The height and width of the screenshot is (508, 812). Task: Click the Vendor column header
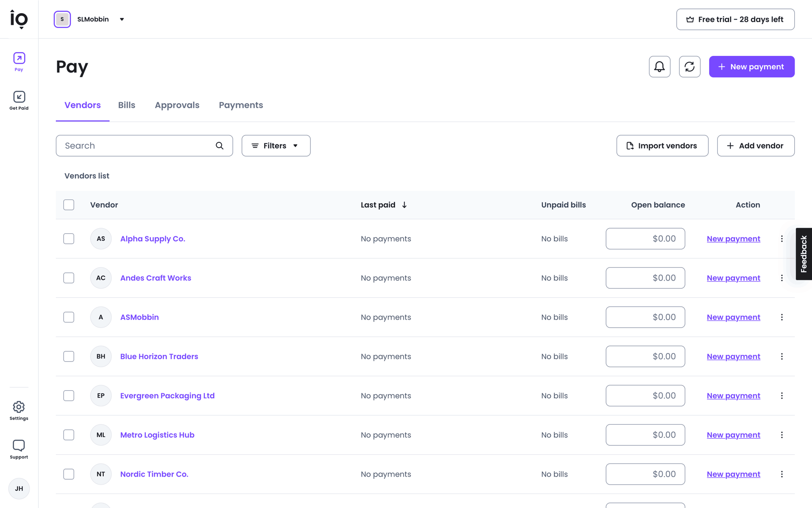(104, 205)
